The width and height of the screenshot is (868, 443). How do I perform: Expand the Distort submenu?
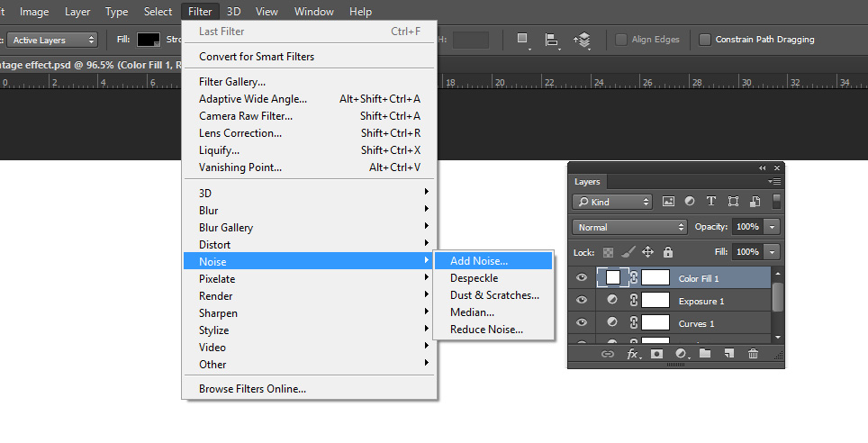click(310, 245)
